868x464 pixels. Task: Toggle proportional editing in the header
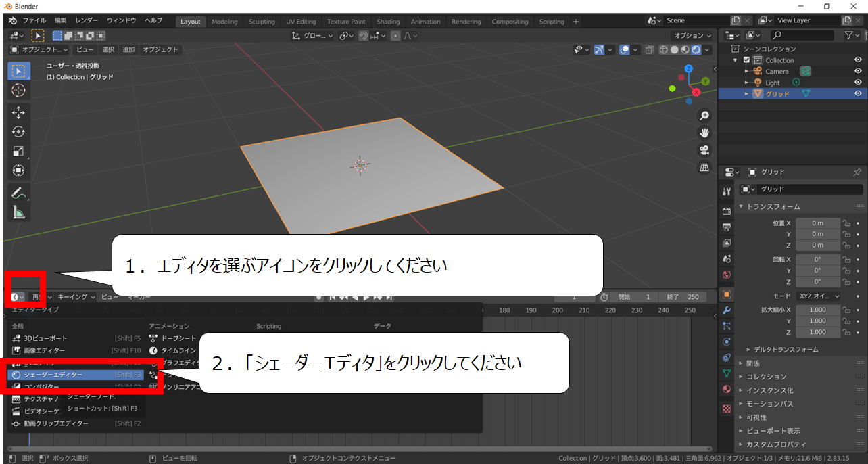395,36
